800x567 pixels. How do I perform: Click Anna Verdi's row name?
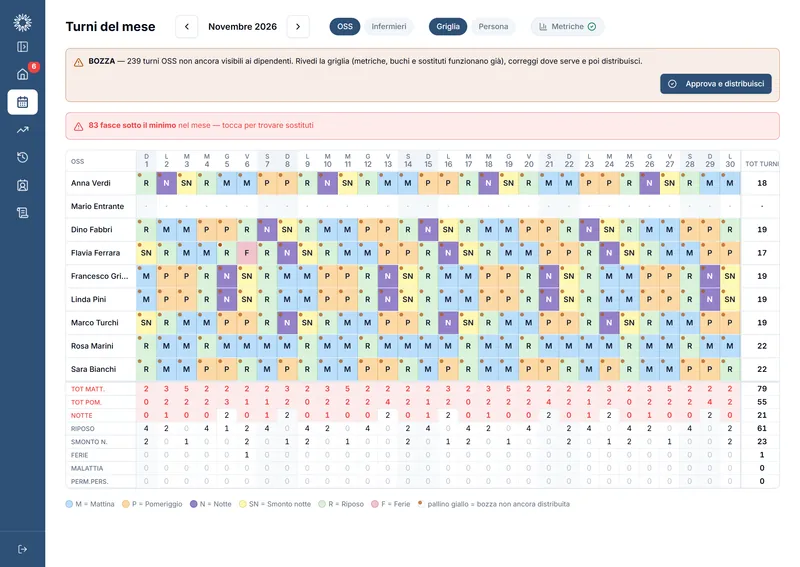click(x=91, y=183)
